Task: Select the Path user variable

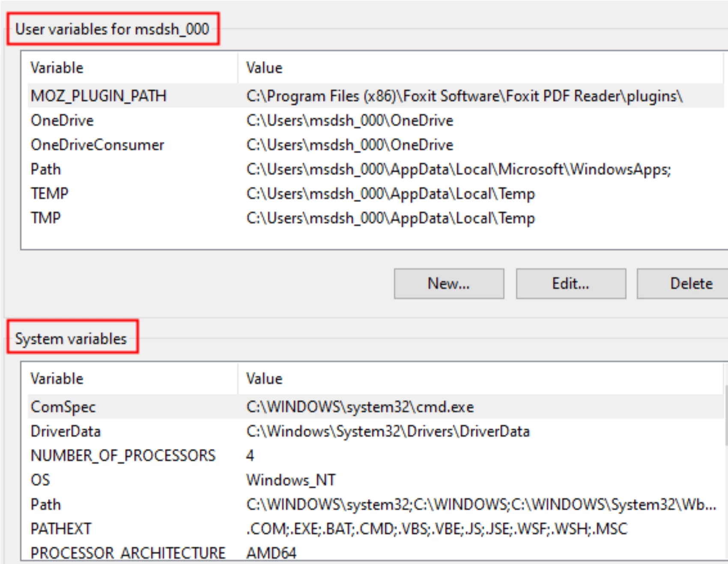Action: [45, 169]
